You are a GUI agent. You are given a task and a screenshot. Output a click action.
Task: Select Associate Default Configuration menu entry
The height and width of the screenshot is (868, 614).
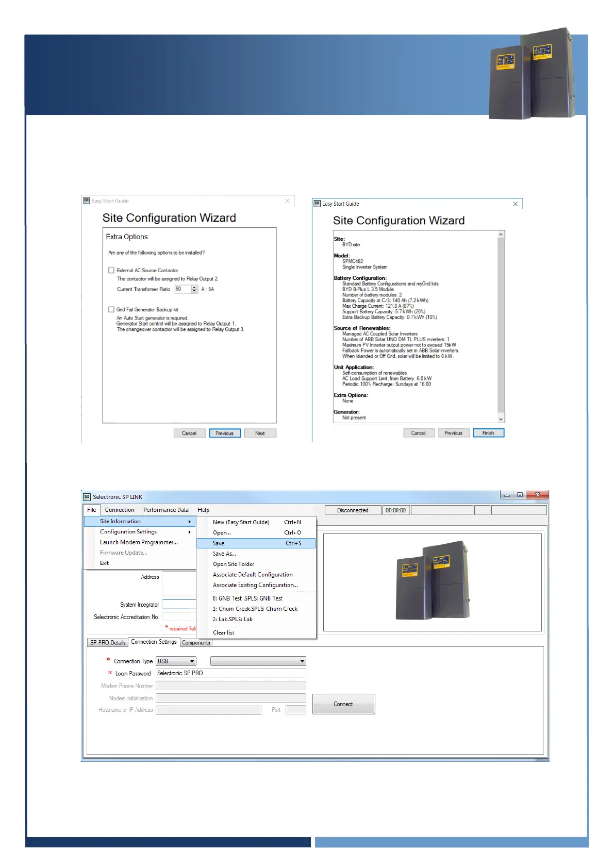pyautogui.click(x=253, y=575)
